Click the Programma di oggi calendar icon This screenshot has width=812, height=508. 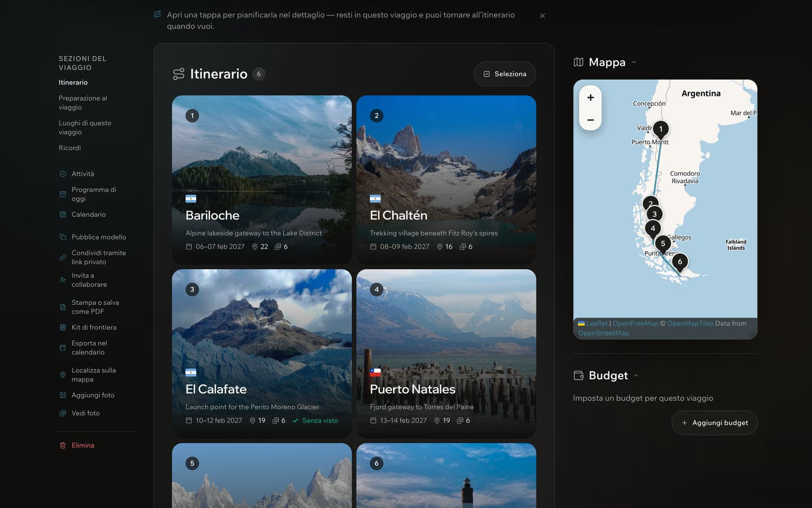click(x=63, y=194)
